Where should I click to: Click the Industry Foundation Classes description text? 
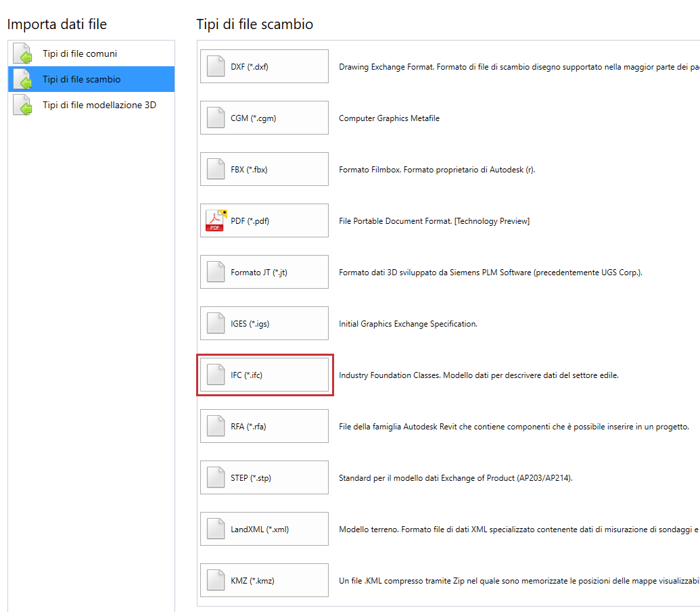478,375
